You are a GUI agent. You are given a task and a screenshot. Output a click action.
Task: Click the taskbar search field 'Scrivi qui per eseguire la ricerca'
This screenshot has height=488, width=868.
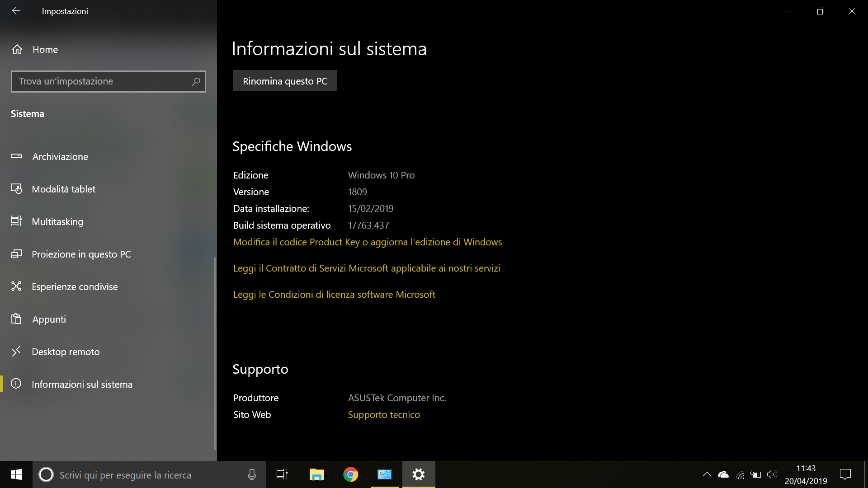pyautogui.click(x=149, y=474)
